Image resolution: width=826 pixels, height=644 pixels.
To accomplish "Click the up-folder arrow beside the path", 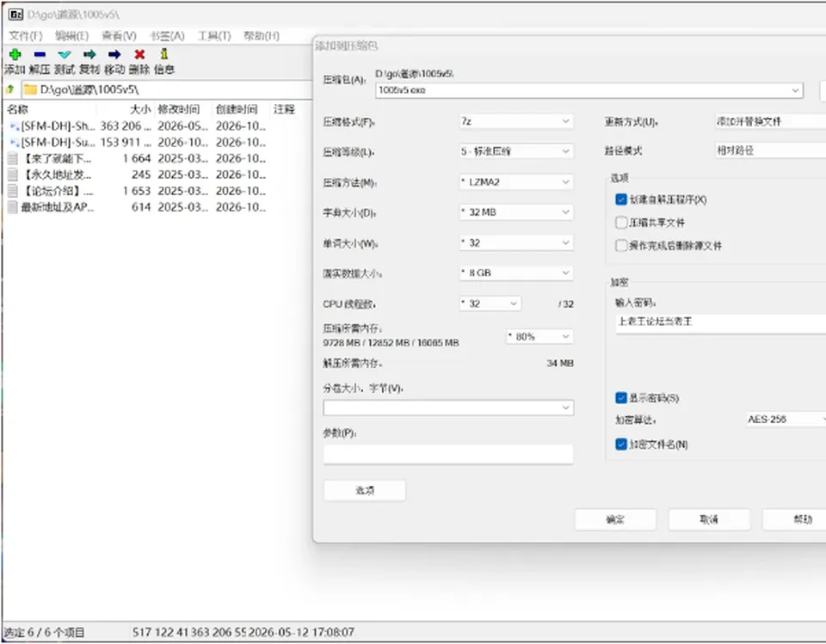I will [10, 89].
